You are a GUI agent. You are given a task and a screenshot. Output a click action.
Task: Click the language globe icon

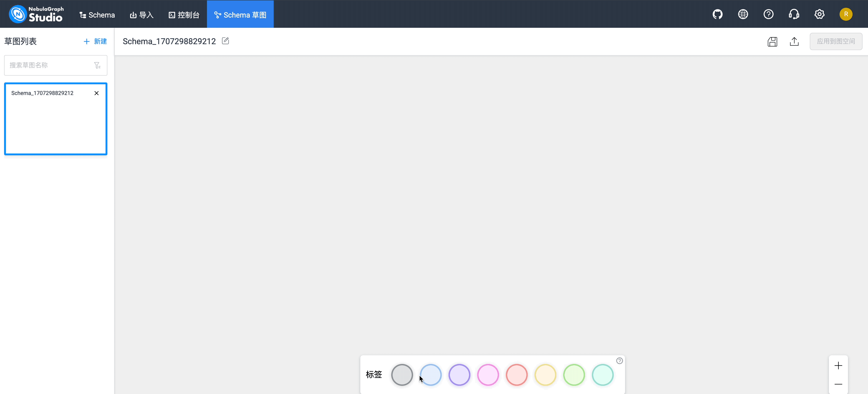pyautogui.click(x=743, y=14)
